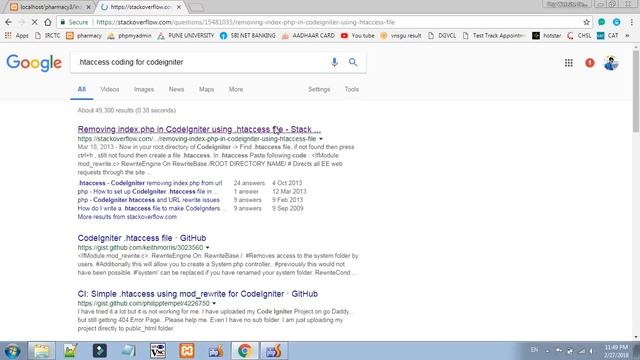Viewport: 640px width, 360px height.
Task: Open search Settings menu
Action: pos(319,89)
